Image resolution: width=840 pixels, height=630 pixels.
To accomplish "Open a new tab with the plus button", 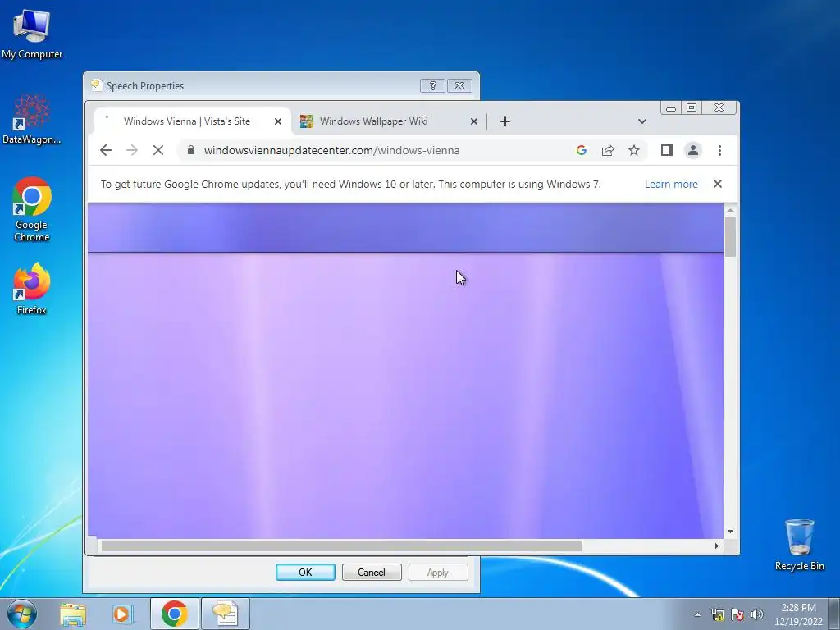I will click(x=504, y=121).
